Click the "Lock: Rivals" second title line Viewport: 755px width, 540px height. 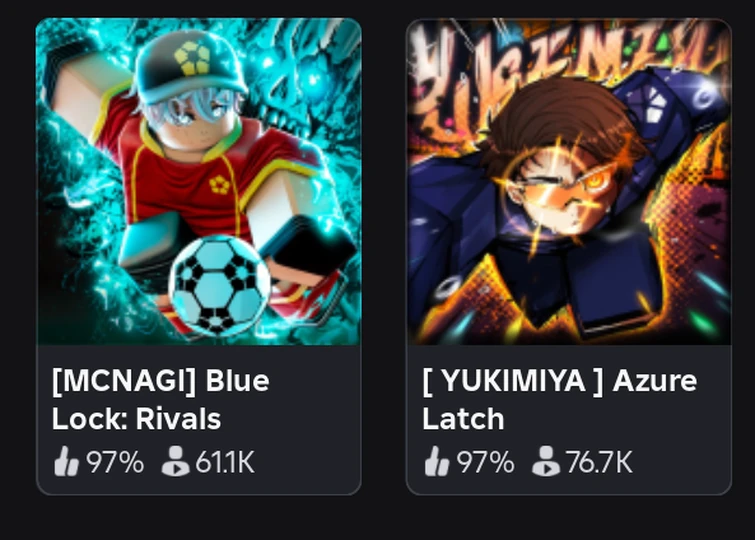[136, 419]
